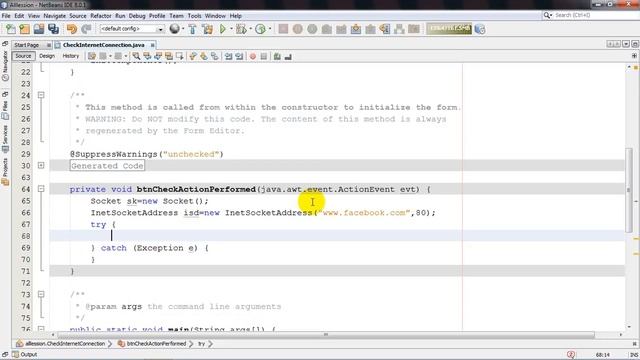Open the default config combo box
Viewport: 640px width, 360px height.
(x=132, y=29)
